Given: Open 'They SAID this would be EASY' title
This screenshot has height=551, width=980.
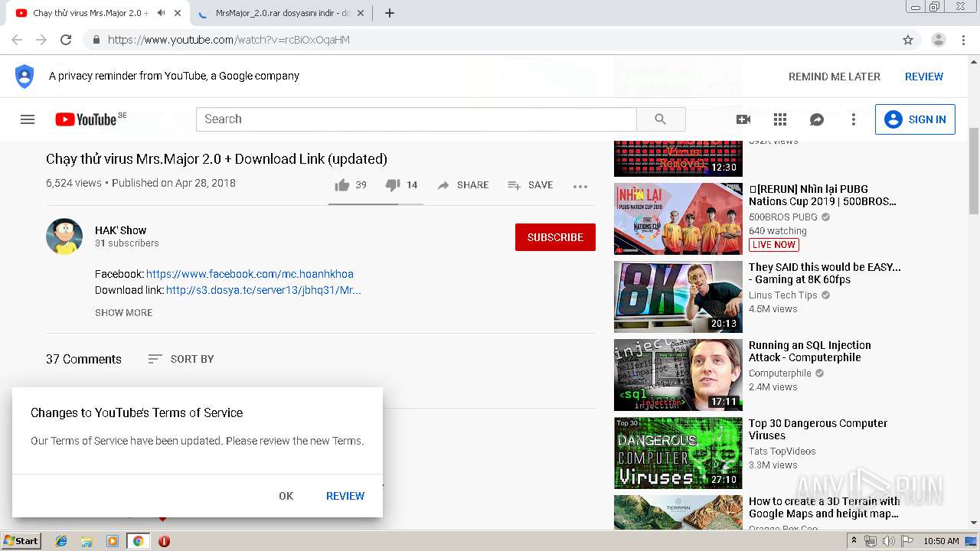Looking at the screenshot, I should [x=825, y=273].
